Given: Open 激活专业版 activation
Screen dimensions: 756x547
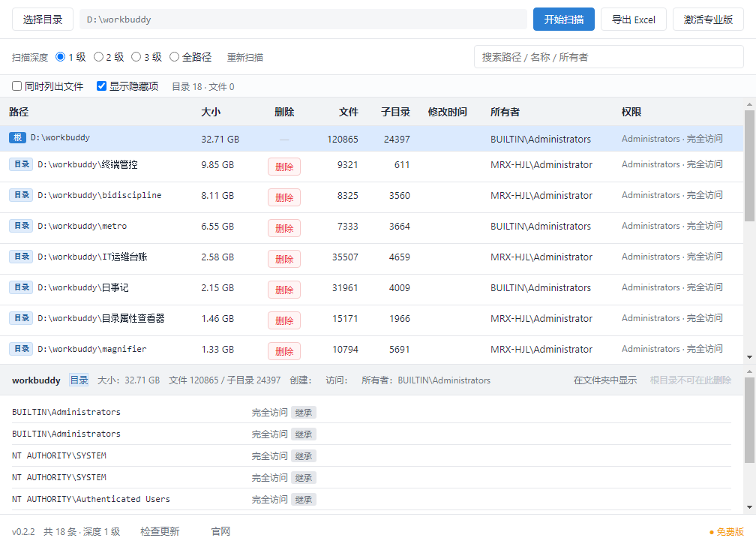Looking at the screenshot, I should point(708,20).
